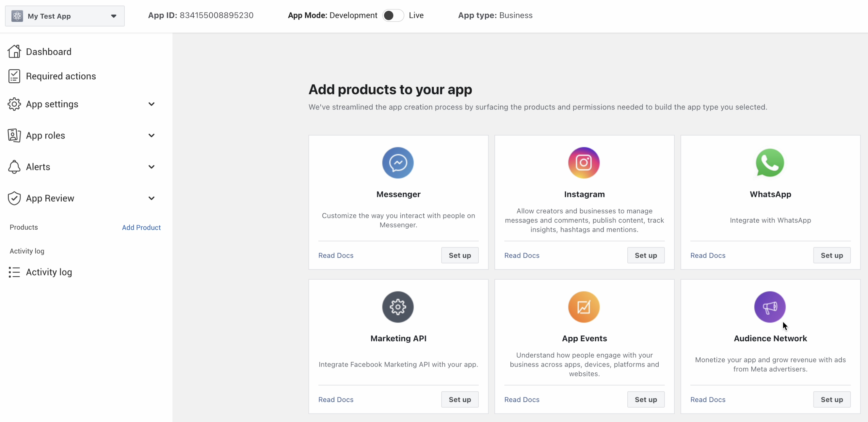Click the WhatsApp product icon
This screenshot has height=422, width=868.
coord(770,163)
